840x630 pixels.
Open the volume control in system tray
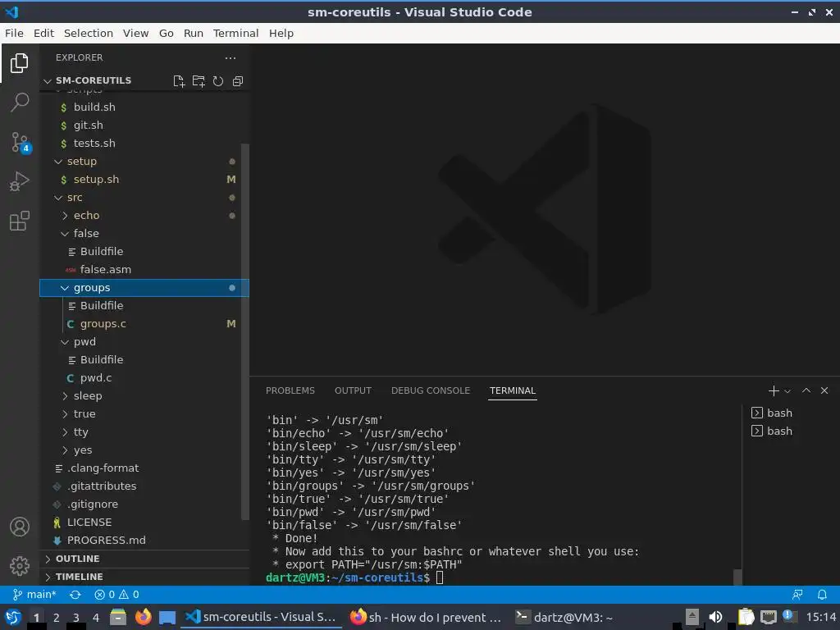(x=715, y=617)
